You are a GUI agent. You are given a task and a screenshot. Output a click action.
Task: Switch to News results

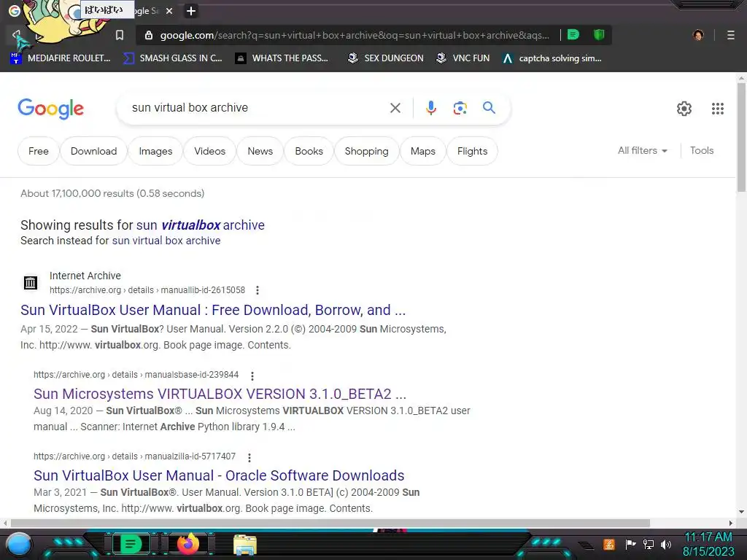click(260, 151)
